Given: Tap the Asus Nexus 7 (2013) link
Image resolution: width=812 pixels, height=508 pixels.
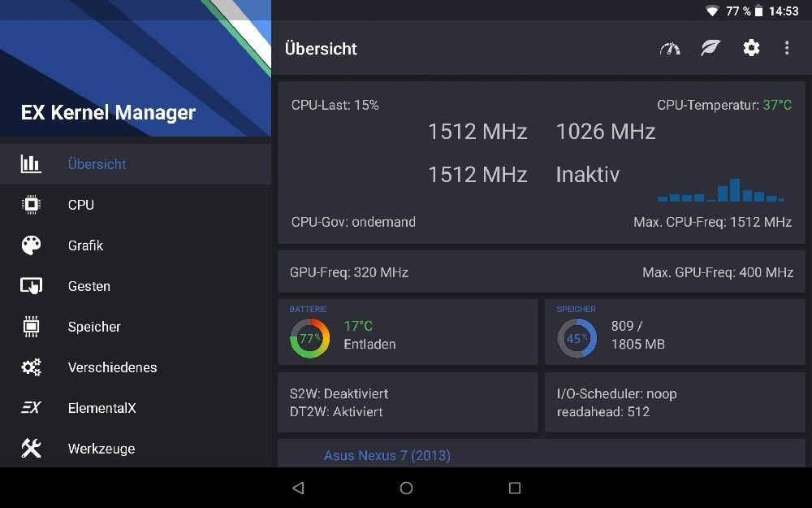Looking at the screenshot, I should tap(387, 455).
